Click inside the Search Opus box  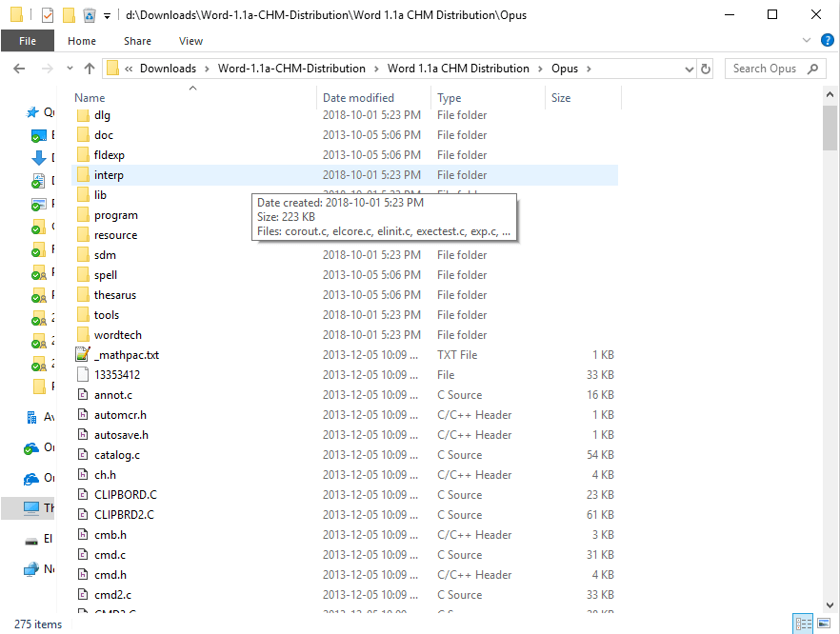[x=773, y=68]
